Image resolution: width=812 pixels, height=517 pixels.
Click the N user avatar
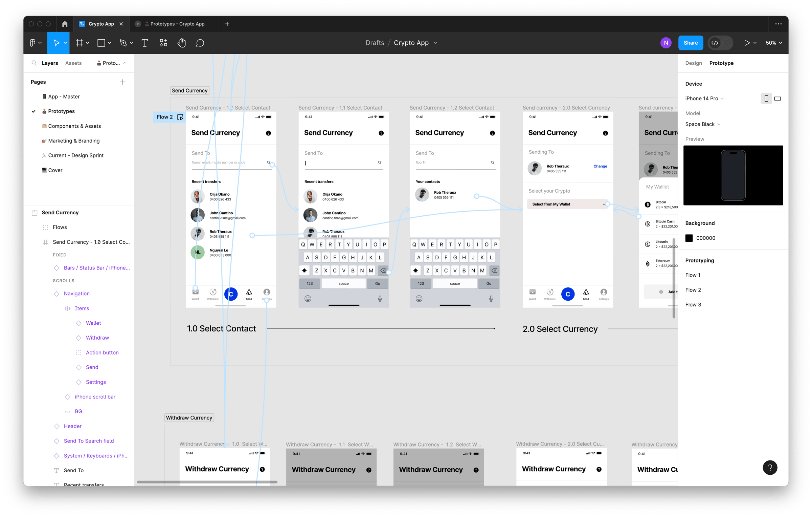(666, 43)
